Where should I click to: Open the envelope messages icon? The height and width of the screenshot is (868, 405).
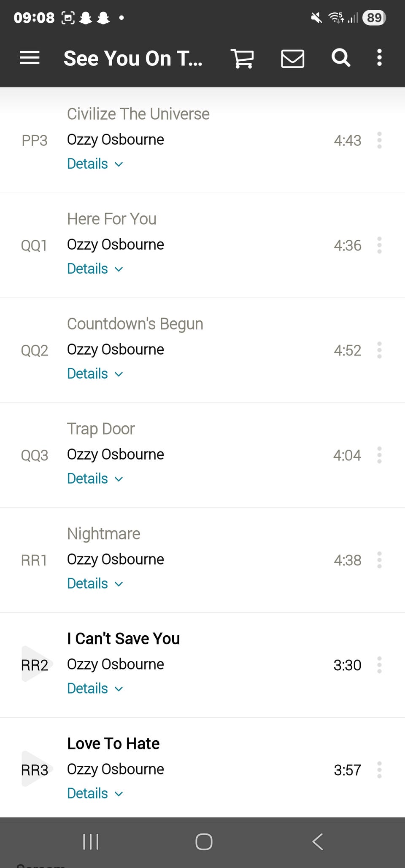click(292, 58)
